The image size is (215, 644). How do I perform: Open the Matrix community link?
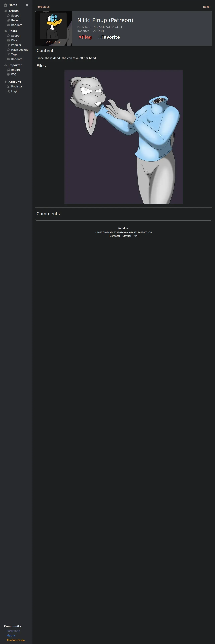coord(11,635)
